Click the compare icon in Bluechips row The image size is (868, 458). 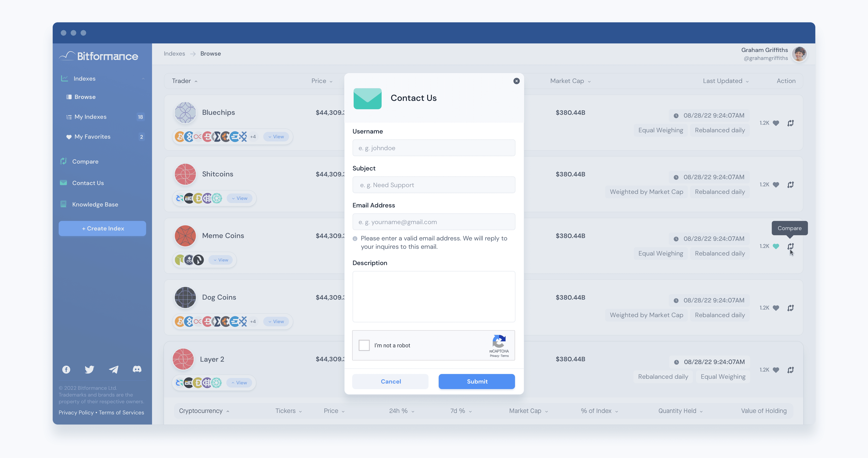[x=790, y=123]
